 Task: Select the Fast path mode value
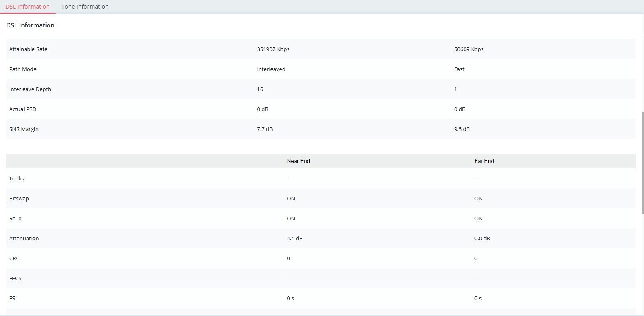click(459, 69)
